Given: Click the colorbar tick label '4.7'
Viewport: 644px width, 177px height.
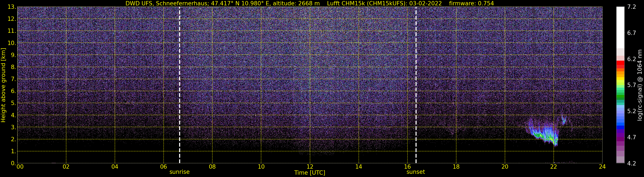Looking at the screenshot, I should click(632, 137).
